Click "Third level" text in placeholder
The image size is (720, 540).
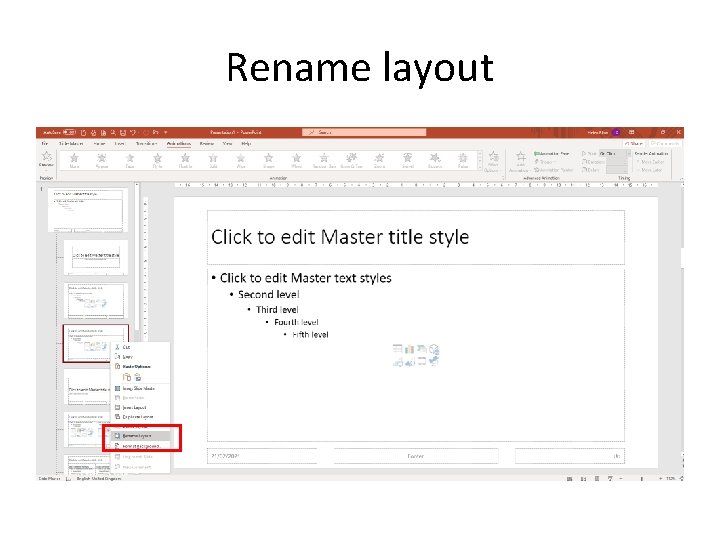coord(277,309)
